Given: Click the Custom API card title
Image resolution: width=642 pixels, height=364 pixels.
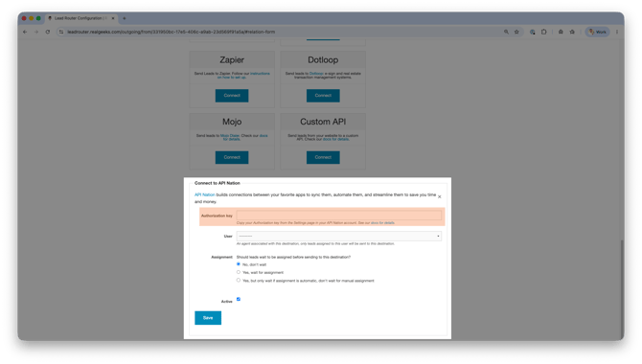Looking at the screenshot, I should pos(323,122).
